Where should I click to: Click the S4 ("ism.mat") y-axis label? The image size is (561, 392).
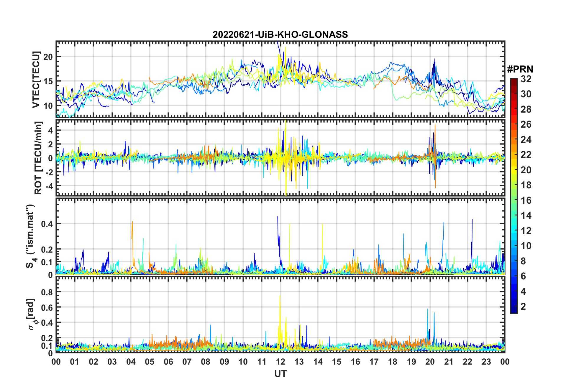31,236
